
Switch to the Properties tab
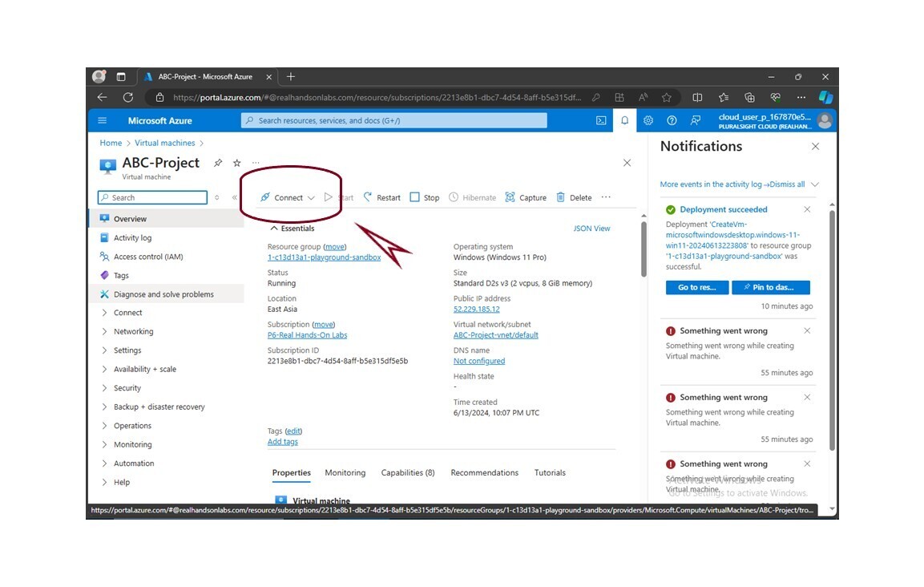(291, 473)
